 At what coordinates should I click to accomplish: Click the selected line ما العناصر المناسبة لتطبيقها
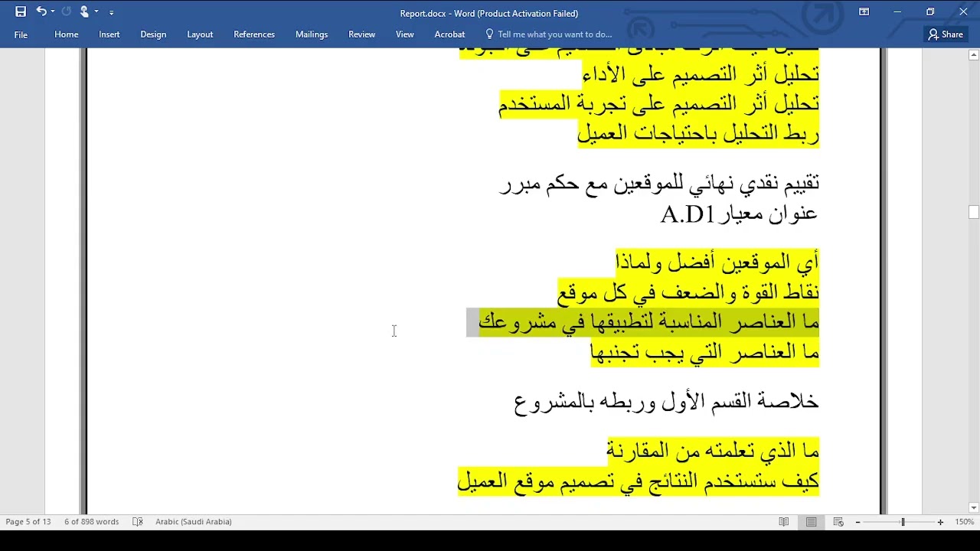click(x=649, y=322)
